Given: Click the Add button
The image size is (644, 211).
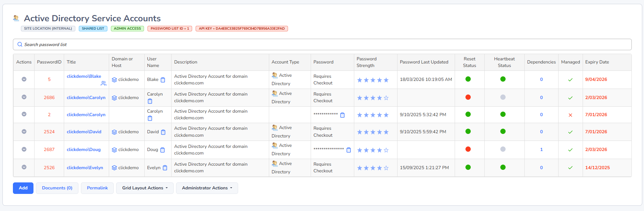Looking at the screenshot, I should (23, 188).
